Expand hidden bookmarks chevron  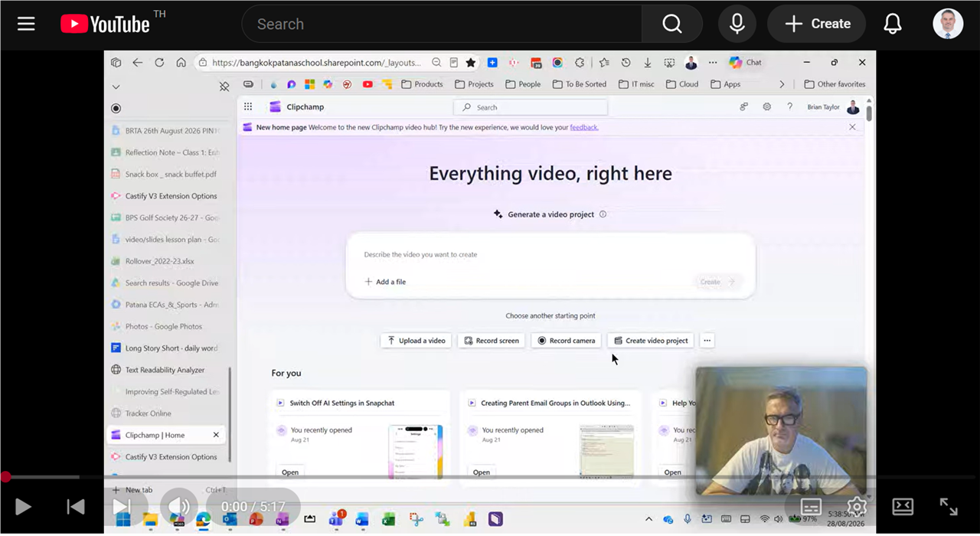[x=782, y=84]
